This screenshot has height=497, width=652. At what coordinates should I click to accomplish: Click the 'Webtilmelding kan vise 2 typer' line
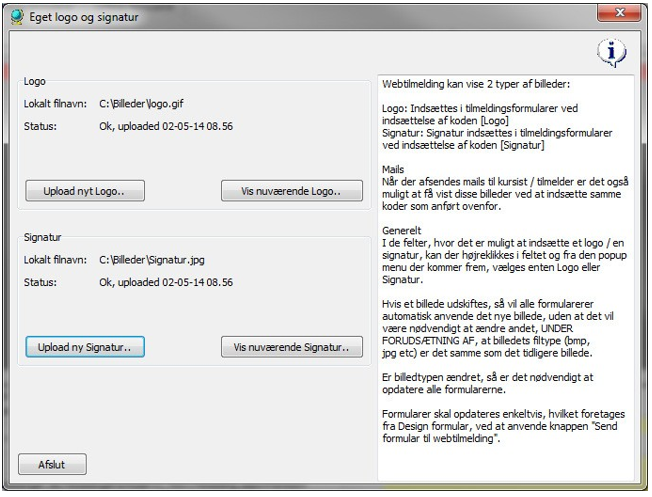click(476, 84)
